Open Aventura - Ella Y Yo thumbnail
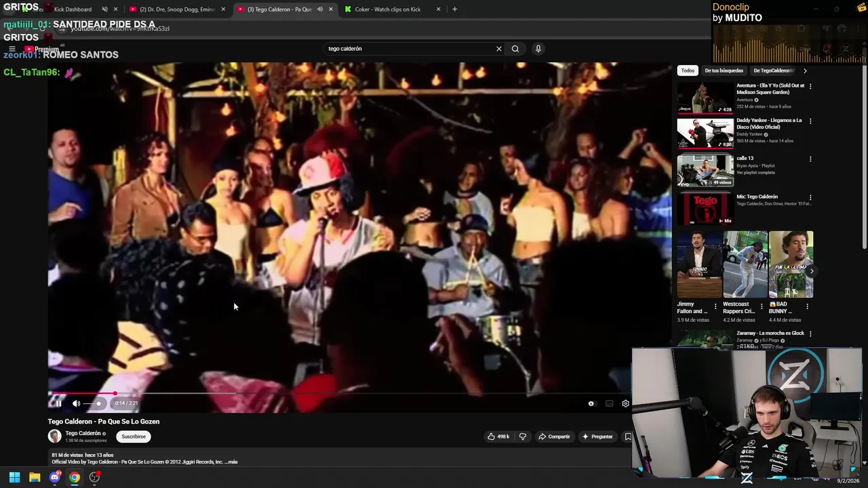 coord(705,98)
